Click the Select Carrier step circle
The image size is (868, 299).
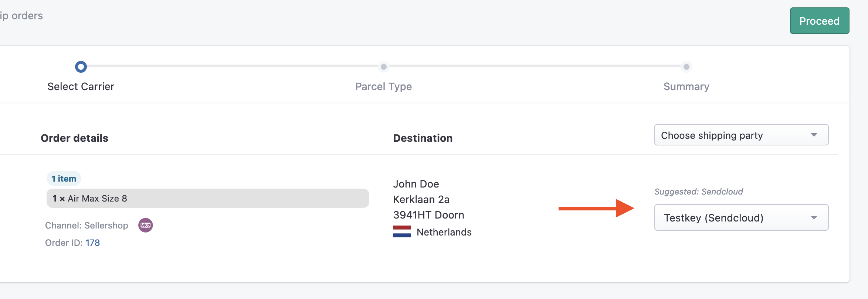(x=81, y=67)
